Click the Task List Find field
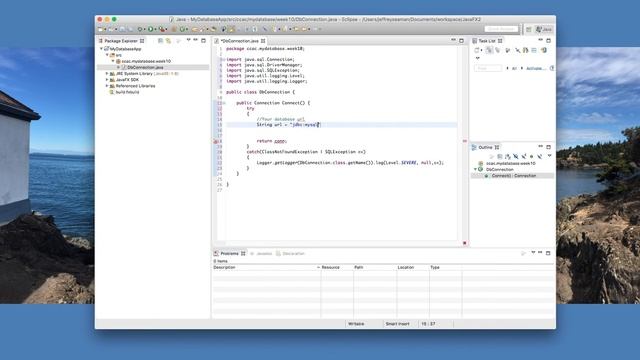The image size is (640, 360). (488, 68)
